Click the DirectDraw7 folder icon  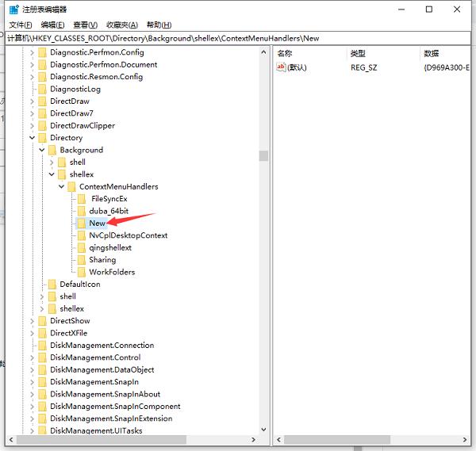42,113
